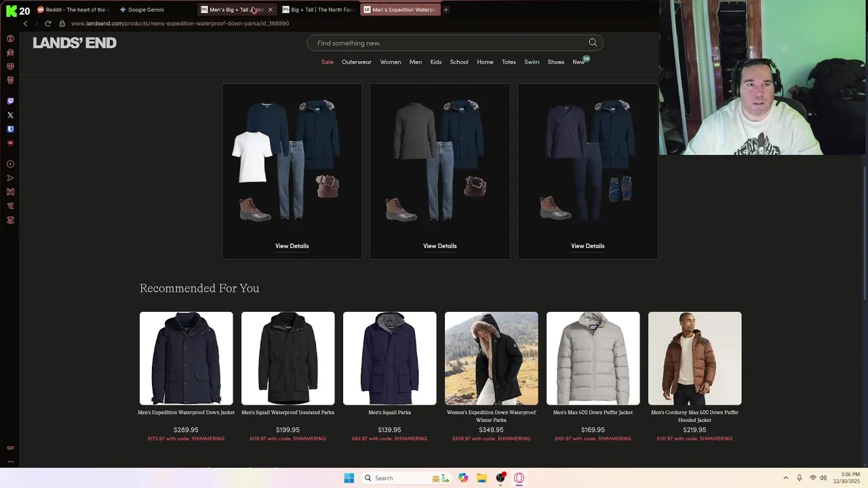Open Women's Expedition Down Waterproof Winter Parka link
868x488 pixels.
491,416
